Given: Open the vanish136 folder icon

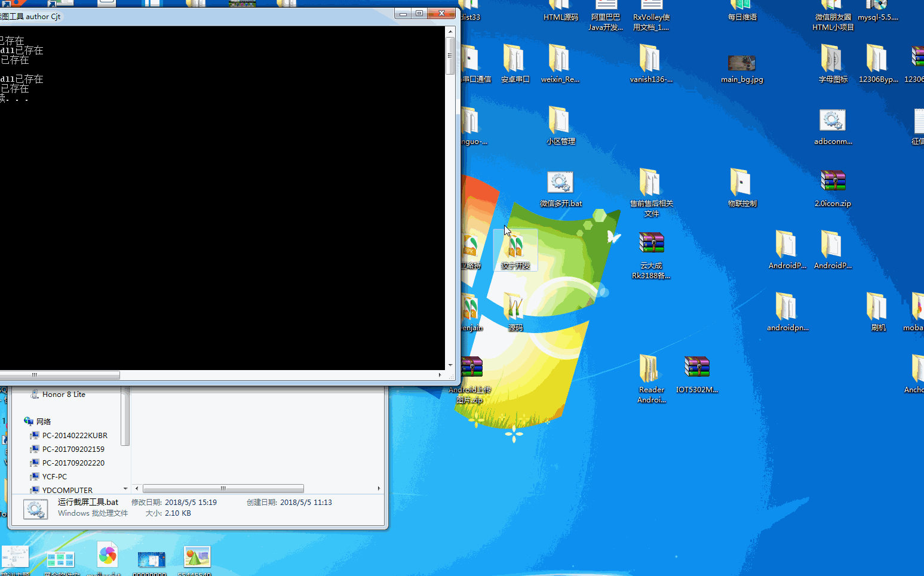Looking at the screenshot, I should (x=650, y=64).
